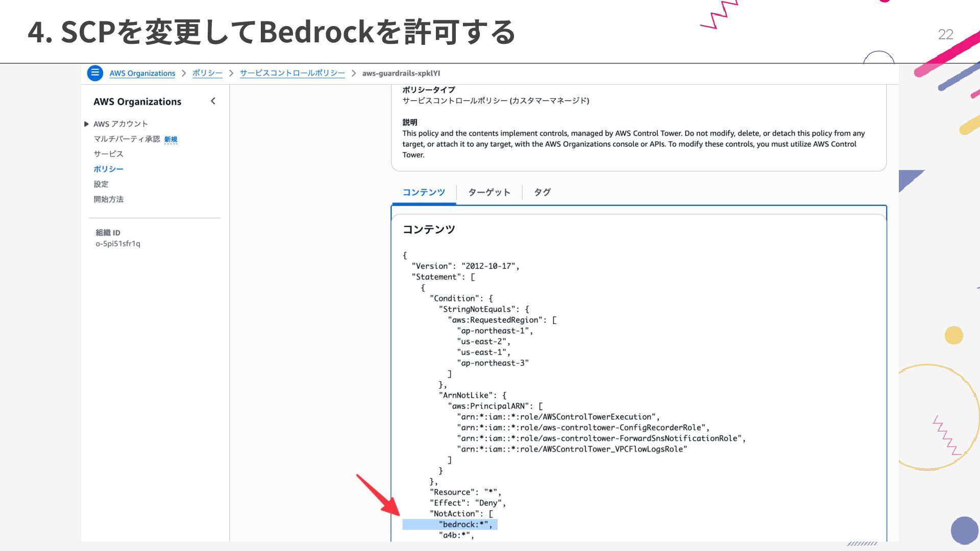Open 開始方法 in the sidebar
980x551 pixels.
coord(108,199)
